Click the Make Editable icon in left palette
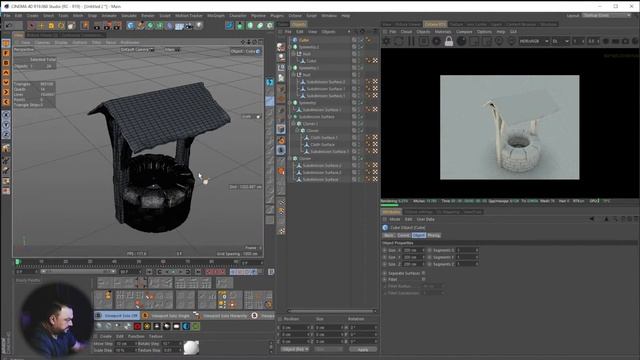This screenshot has height=360, width=640. (x=6, y=43)
